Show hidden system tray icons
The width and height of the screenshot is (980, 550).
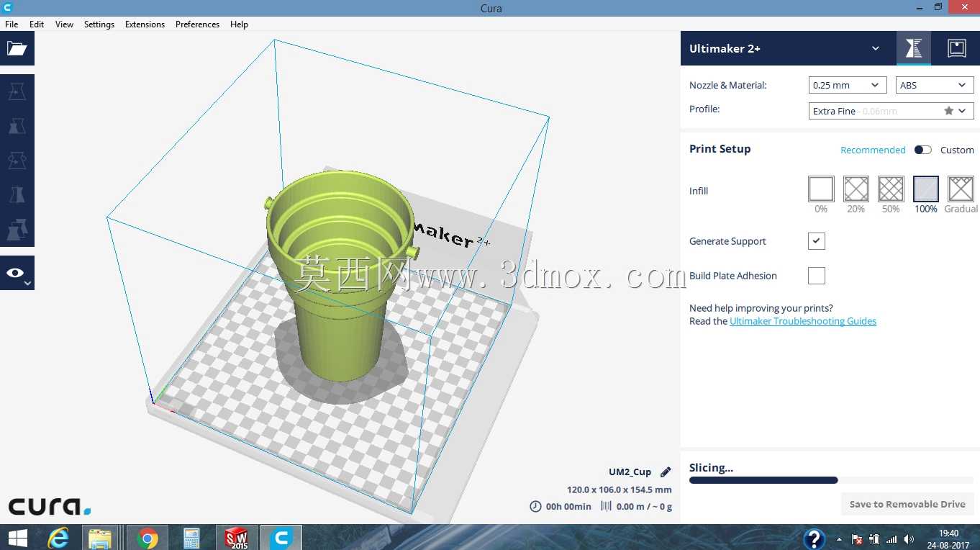coord(839,539)
